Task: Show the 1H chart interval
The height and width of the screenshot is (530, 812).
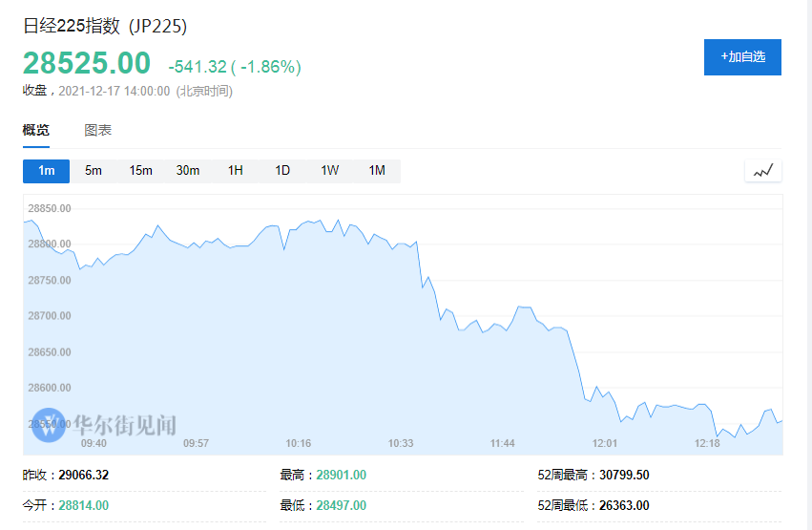Action: pyautogui.click(x=236, y=171)
